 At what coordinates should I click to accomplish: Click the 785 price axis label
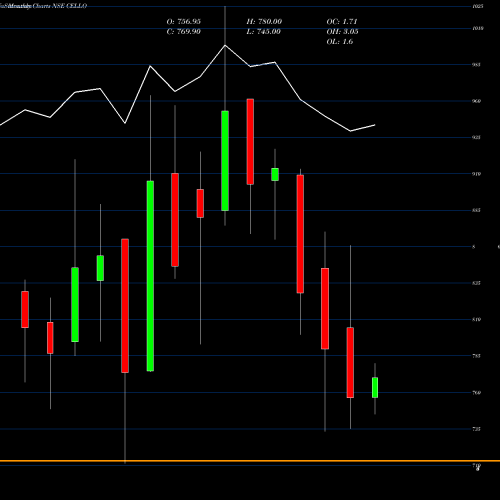click(476, 356)
